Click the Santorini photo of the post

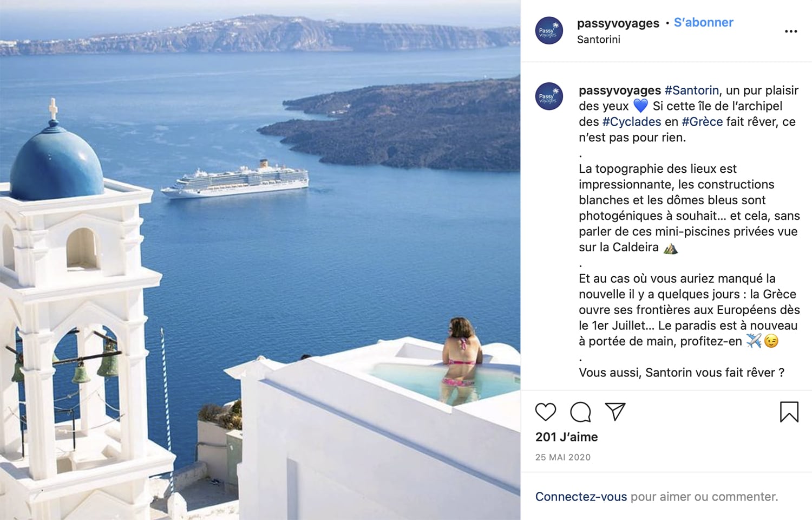pos(260,260)
